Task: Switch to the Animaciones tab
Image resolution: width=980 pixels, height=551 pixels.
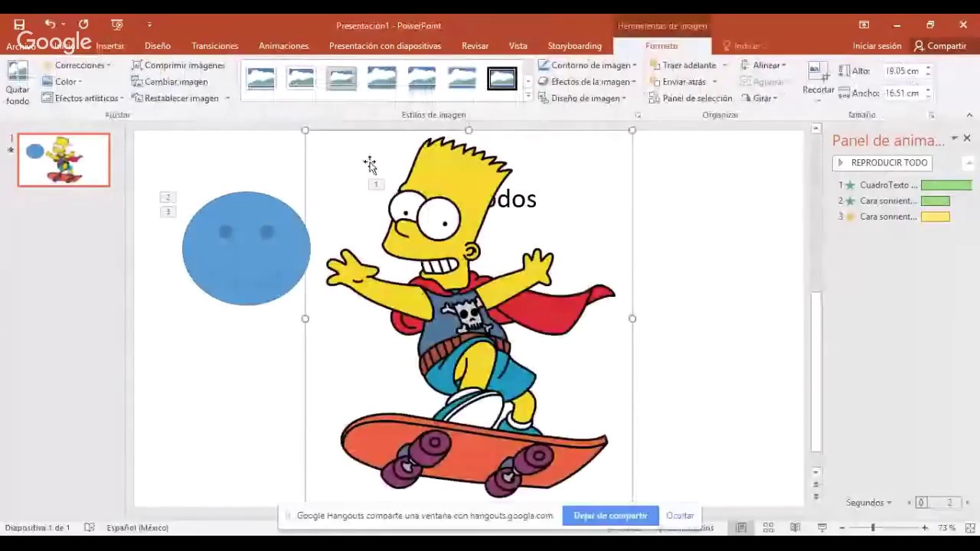Action: point(284,46)
